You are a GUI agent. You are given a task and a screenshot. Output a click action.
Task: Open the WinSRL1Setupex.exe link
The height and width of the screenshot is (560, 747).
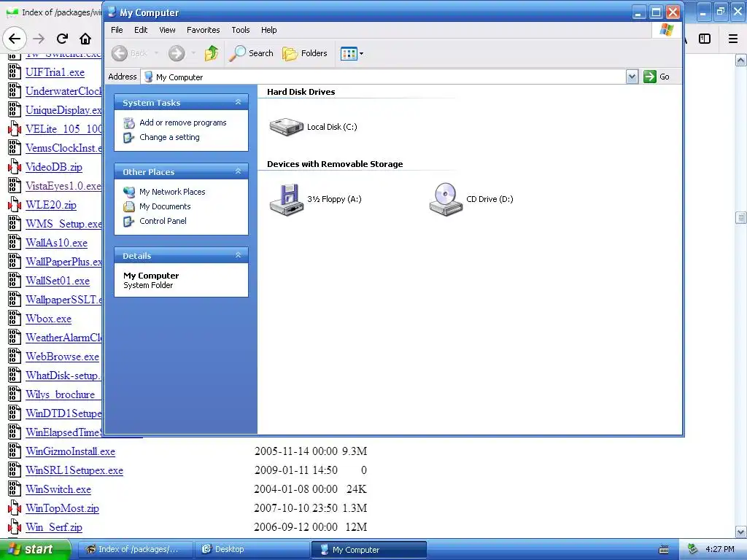74,470
